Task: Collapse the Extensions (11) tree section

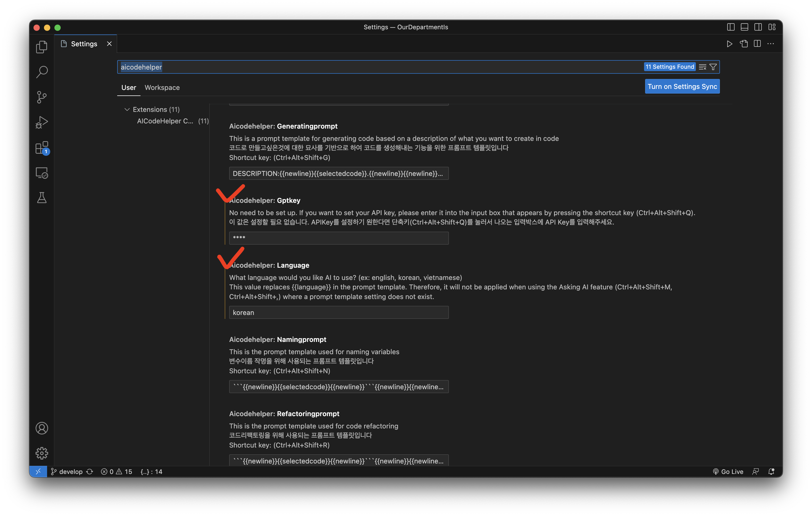Action: (x=127, y=110)
